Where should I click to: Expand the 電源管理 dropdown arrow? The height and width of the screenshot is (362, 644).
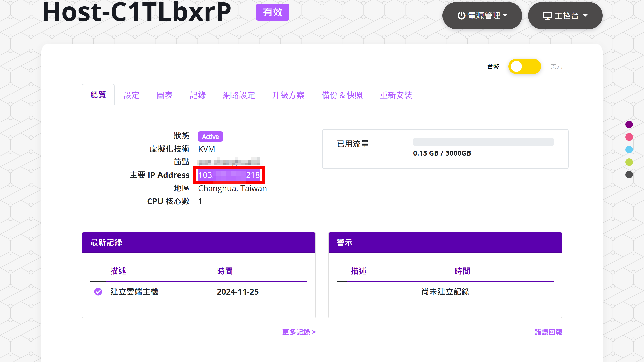505,16
